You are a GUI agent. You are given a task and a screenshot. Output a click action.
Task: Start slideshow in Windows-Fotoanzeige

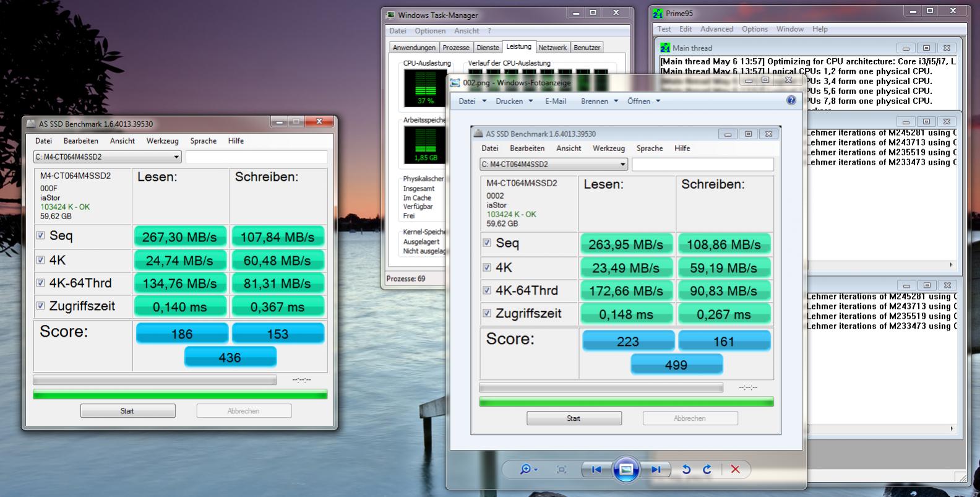click(x=626, y=470)
